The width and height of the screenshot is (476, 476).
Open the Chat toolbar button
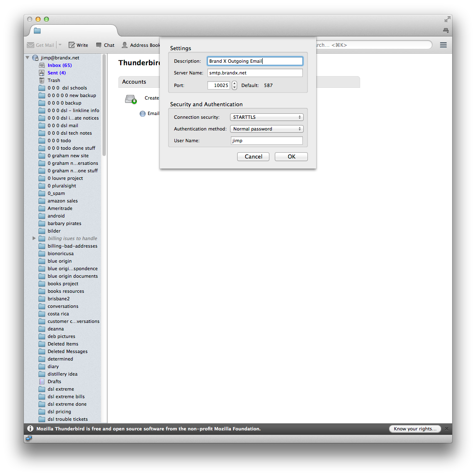pos(105,45)
